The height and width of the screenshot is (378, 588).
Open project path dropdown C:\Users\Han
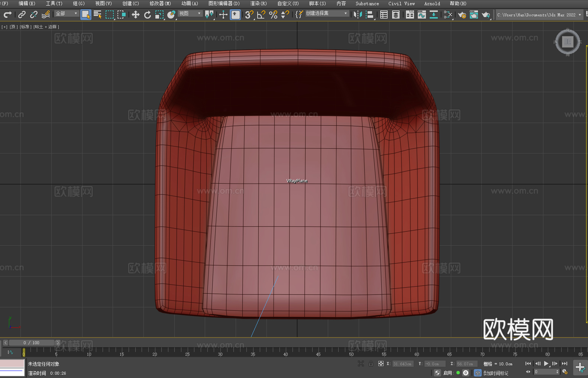[539, 15]
